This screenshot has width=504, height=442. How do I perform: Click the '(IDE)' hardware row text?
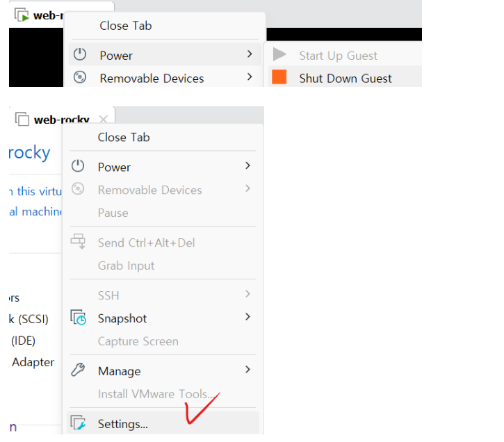click(23, 341)
